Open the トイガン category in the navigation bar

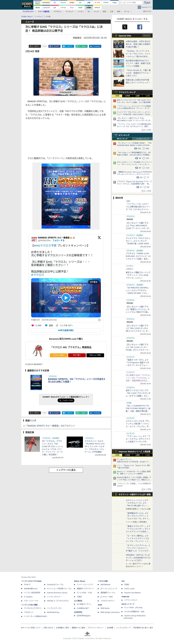80,12
